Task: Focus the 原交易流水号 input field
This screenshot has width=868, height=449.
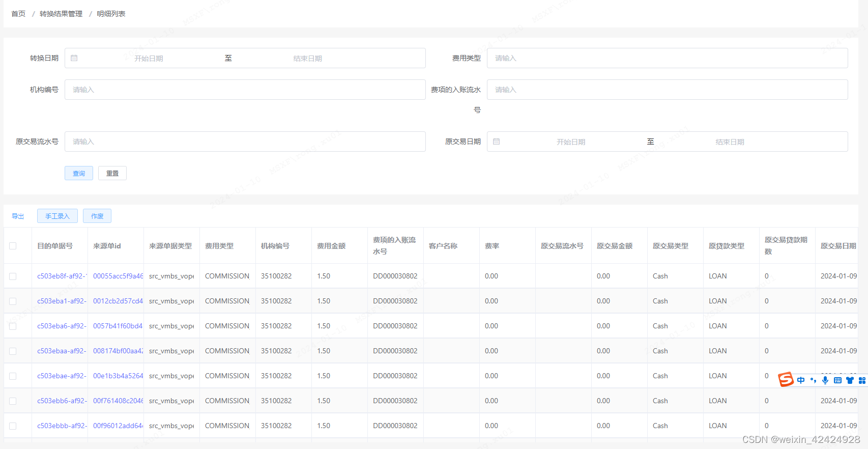Action: click(245, 142)
